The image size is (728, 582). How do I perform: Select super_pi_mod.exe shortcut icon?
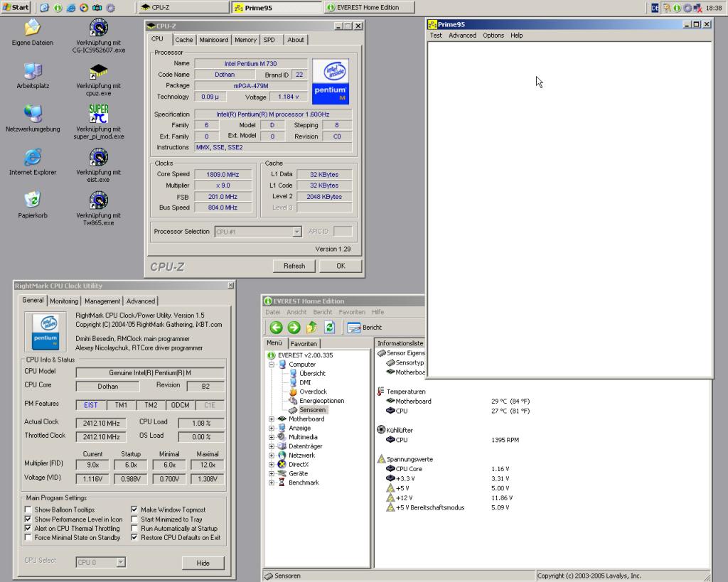98,114
